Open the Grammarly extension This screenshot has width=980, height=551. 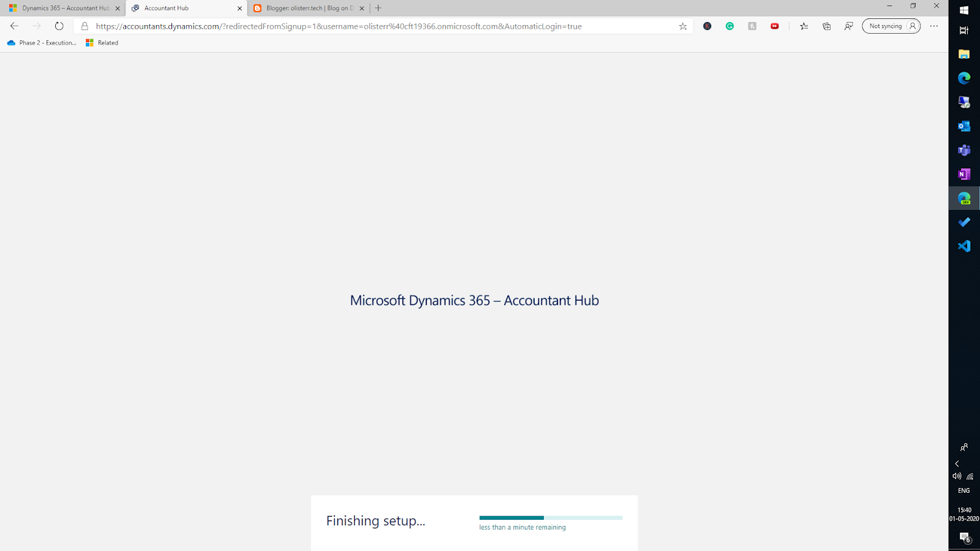pos(729,26)
